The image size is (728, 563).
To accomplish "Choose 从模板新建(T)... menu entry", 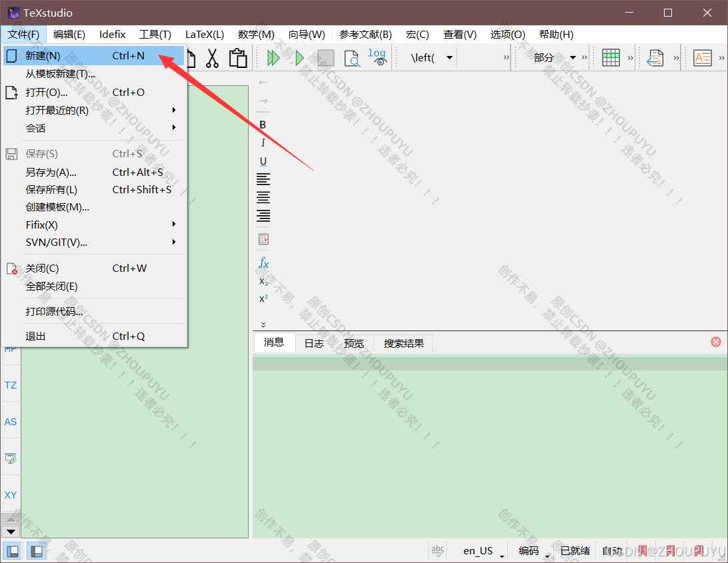I will [x=94, y=74].
